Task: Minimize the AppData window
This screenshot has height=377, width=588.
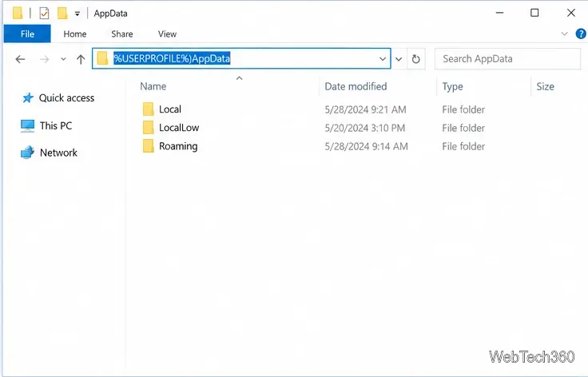Action: tap(499, 13)
